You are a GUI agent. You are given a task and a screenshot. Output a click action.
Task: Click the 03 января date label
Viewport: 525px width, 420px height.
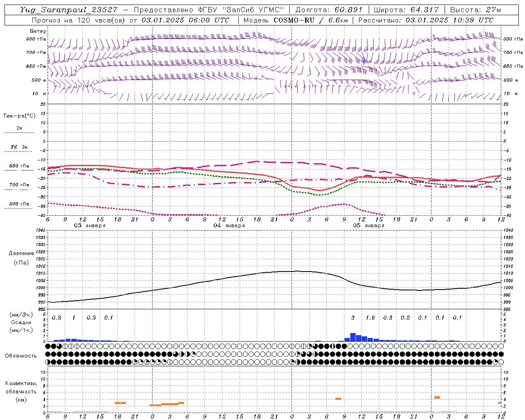(x=89, y=226)
